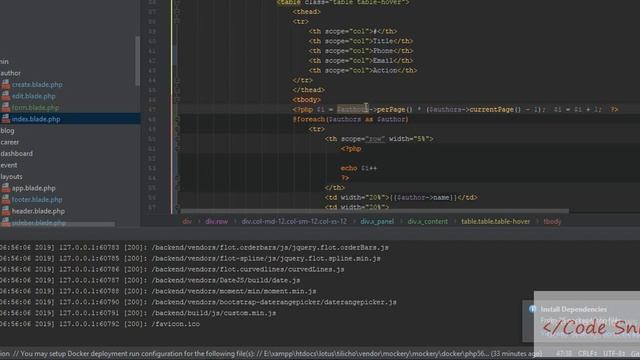
Task: Click the footer.blade.php file icon
Action: click(6, 200)
